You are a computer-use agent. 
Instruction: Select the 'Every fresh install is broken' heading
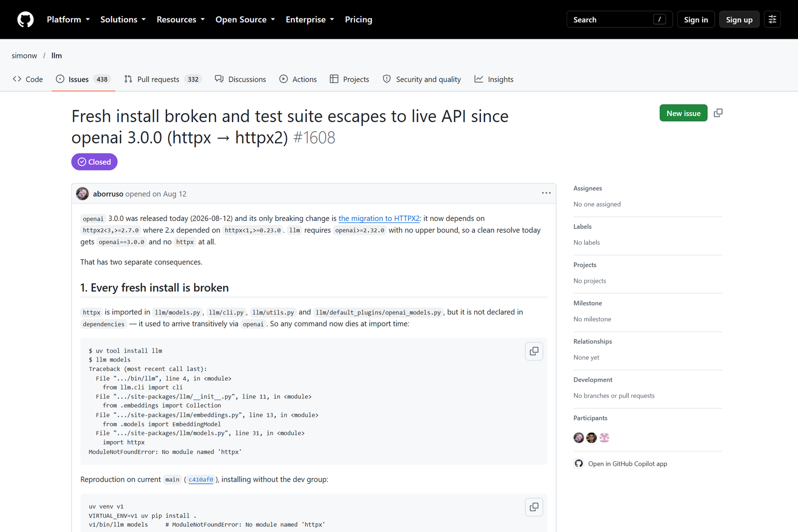[x=155, y=288]
